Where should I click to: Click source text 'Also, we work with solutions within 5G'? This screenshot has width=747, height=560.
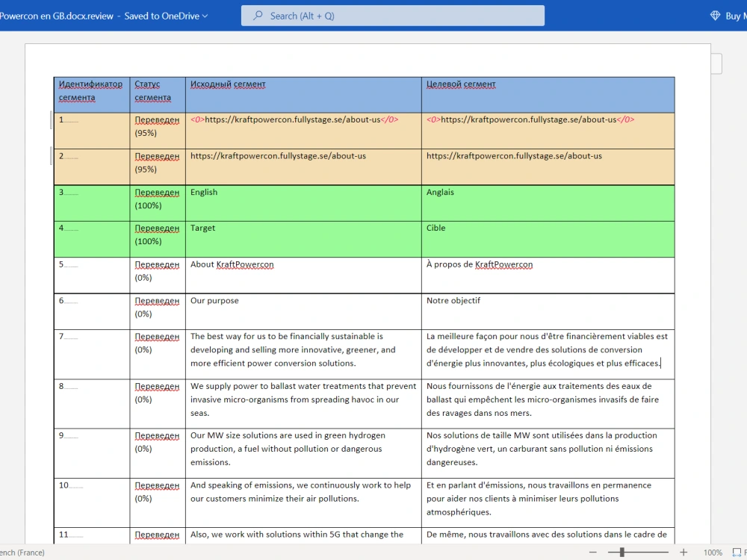265,535
